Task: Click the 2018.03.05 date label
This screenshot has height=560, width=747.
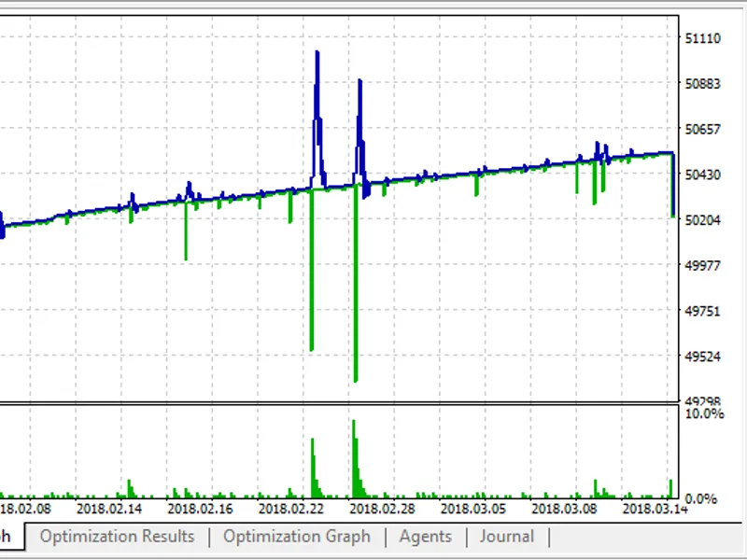Action: pos(473,509)
